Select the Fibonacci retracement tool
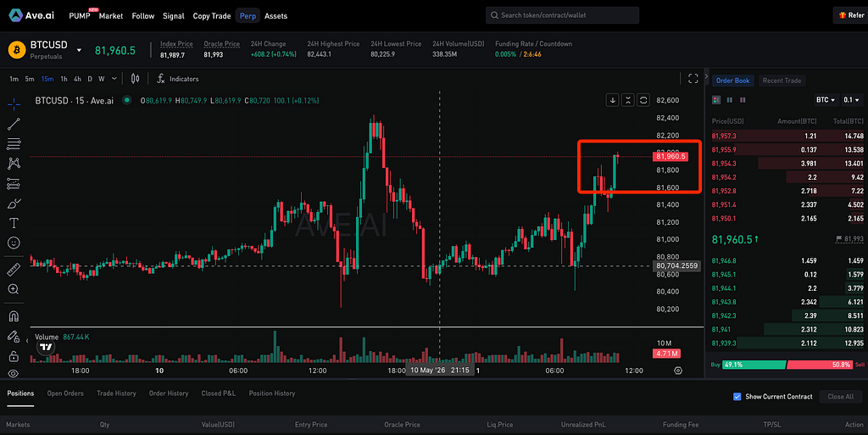This screenshot has height=435, width=868. (x=14, y=144)
